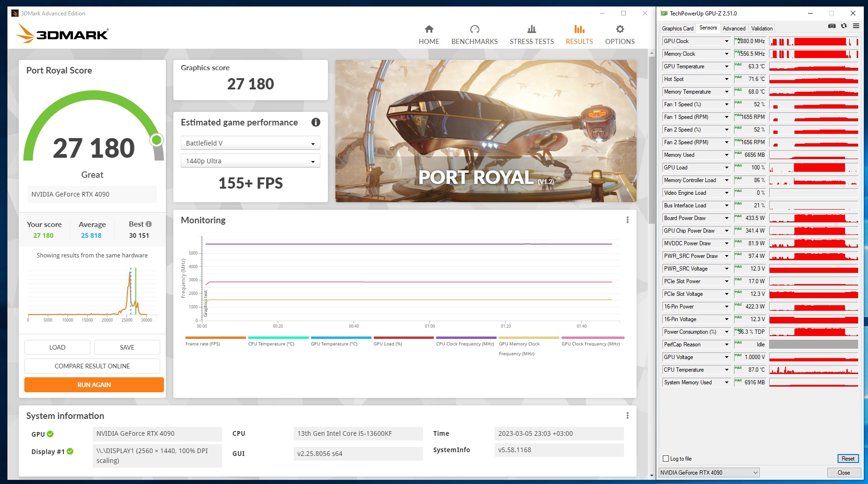
Task: Click the 3DMark logo
Action: click(62, 34)
